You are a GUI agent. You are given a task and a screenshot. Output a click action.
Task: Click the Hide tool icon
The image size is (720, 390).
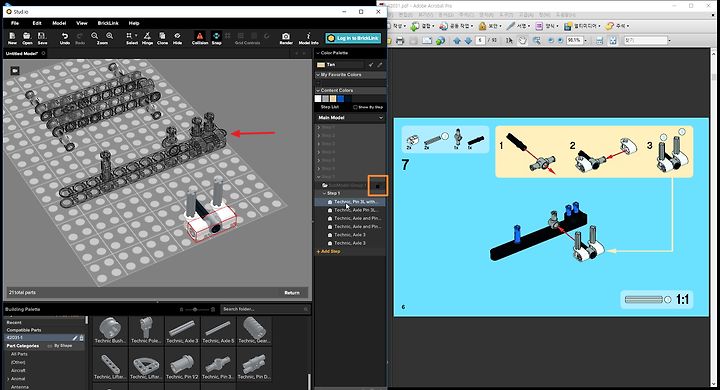point(177,38)
